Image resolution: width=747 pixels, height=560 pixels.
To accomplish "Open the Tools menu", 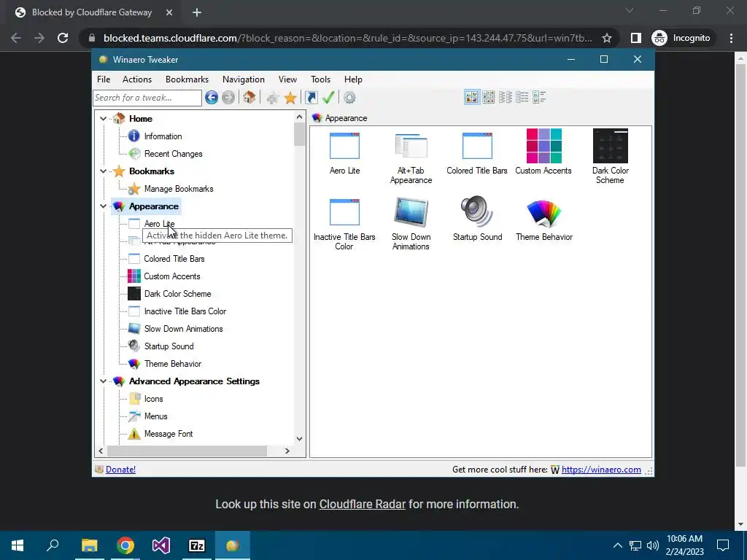I will click(x=321, y=79).
